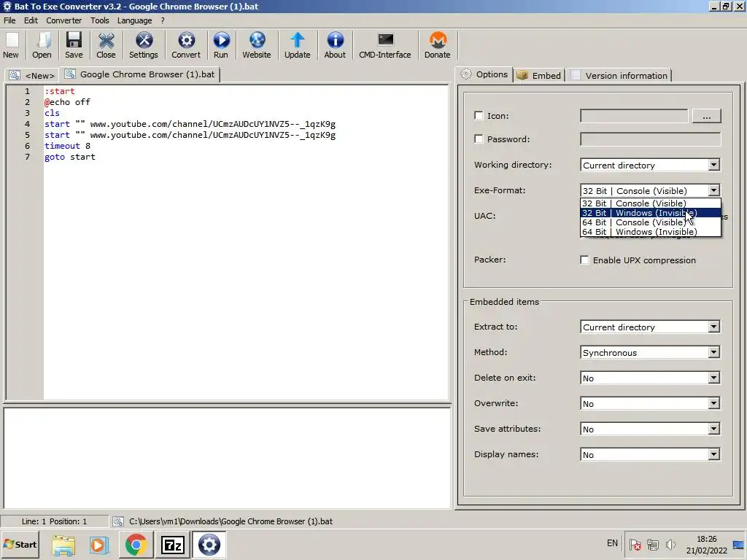This screenshot has height=560, width=747.
Task: Switch to Google Chrome Browser (1).bat tab
Action: 141,74
